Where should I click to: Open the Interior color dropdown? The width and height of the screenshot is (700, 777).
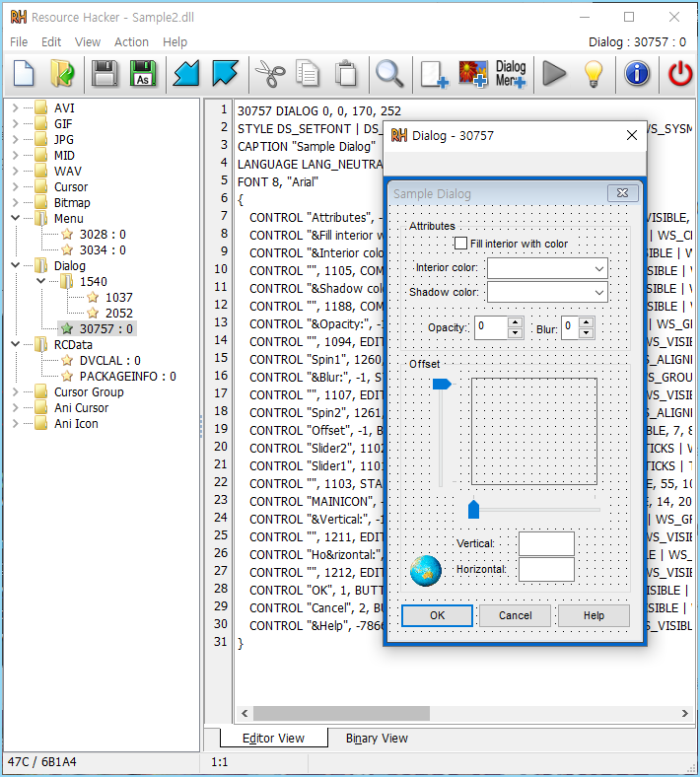pyautogui.click(x=598, y=269)
